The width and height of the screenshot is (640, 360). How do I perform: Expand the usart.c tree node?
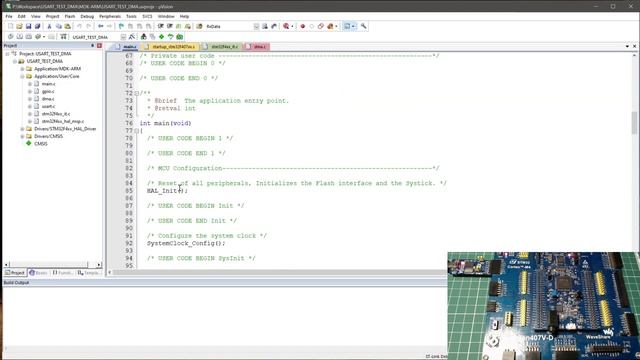point(30,106)
